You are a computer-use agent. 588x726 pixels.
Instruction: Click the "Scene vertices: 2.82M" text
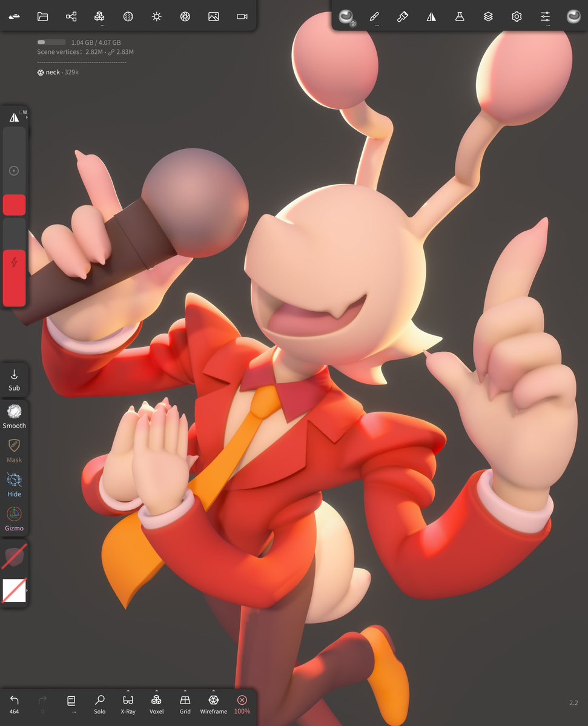tap(70, 52)
